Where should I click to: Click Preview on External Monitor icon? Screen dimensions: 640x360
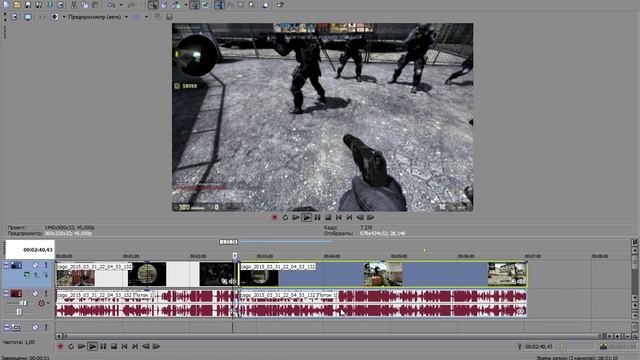click(28, 17)
